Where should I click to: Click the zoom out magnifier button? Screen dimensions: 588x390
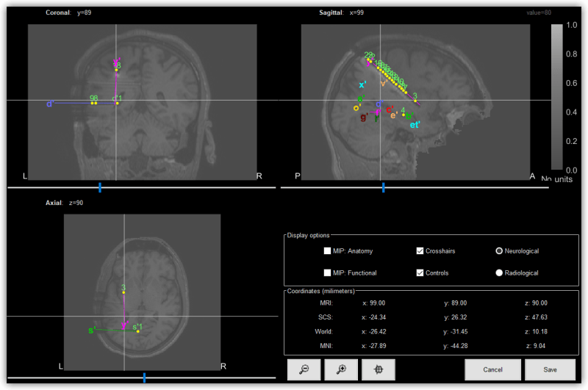[304, 369]
